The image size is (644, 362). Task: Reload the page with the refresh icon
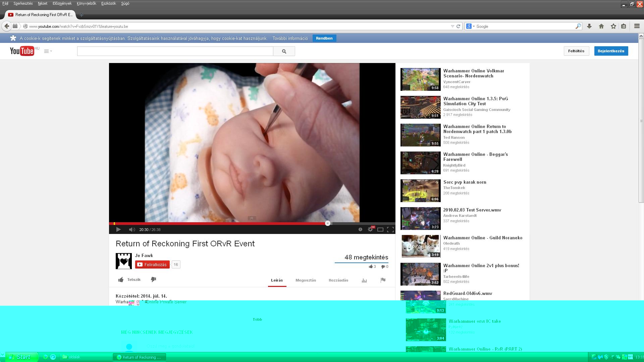pos(458,26)
